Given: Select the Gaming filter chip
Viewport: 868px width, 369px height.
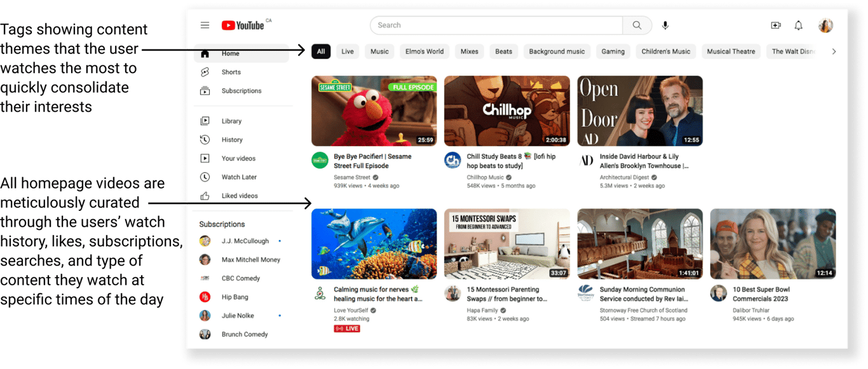Looking at the screenshot, I should pos(613,51).
